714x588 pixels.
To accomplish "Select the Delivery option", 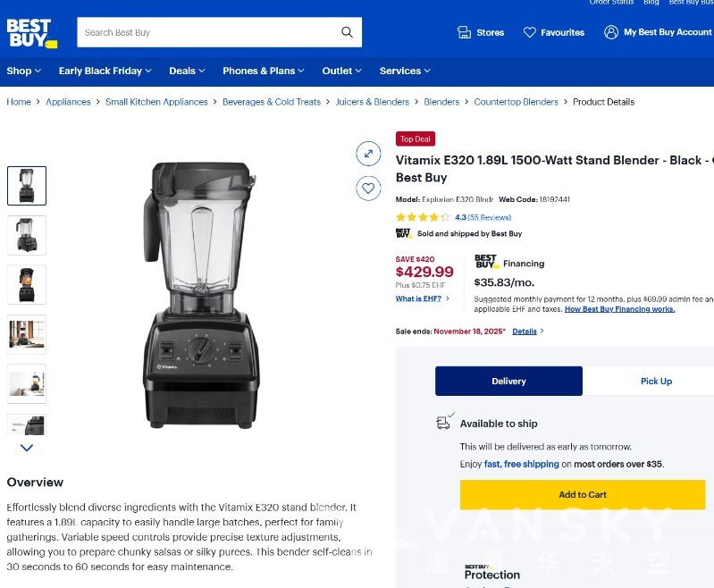I will click(x=508, y=381).
